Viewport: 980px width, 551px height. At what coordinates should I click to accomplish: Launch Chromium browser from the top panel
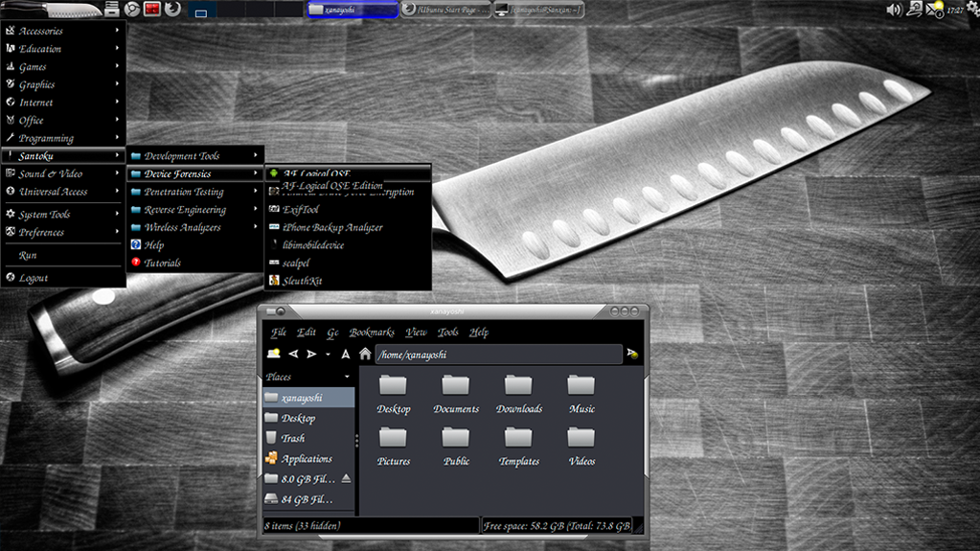pyautogui.click(x=132, y=9)
